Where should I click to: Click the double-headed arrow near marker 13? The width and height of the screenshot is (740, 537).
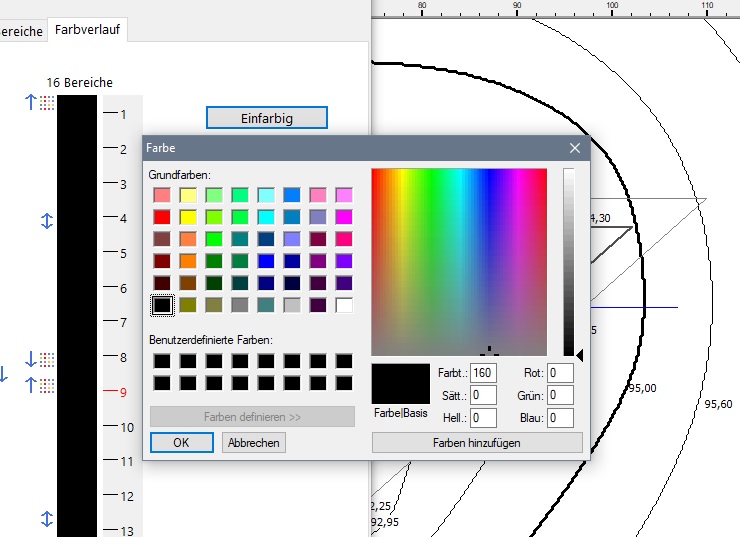point(46,519)
